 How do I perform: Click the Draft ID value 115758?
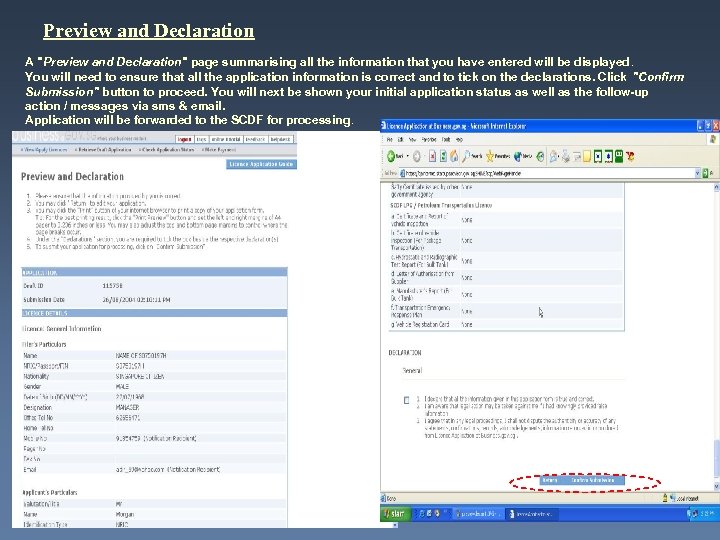click(x=112, y=286)
